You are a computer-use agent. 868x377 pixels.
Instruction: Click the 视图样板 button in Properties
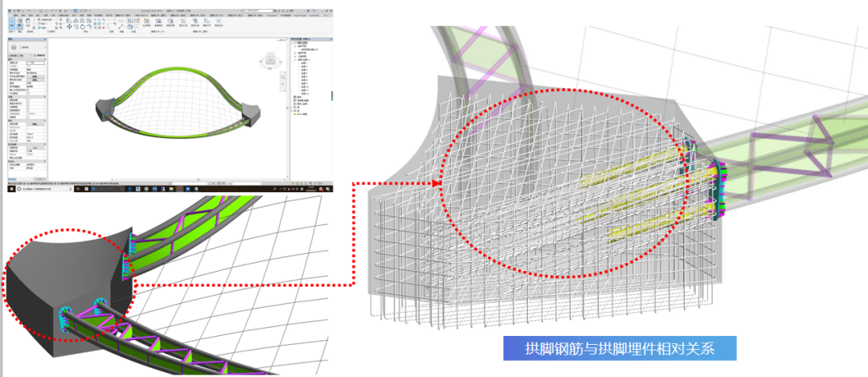click(35, 148)
